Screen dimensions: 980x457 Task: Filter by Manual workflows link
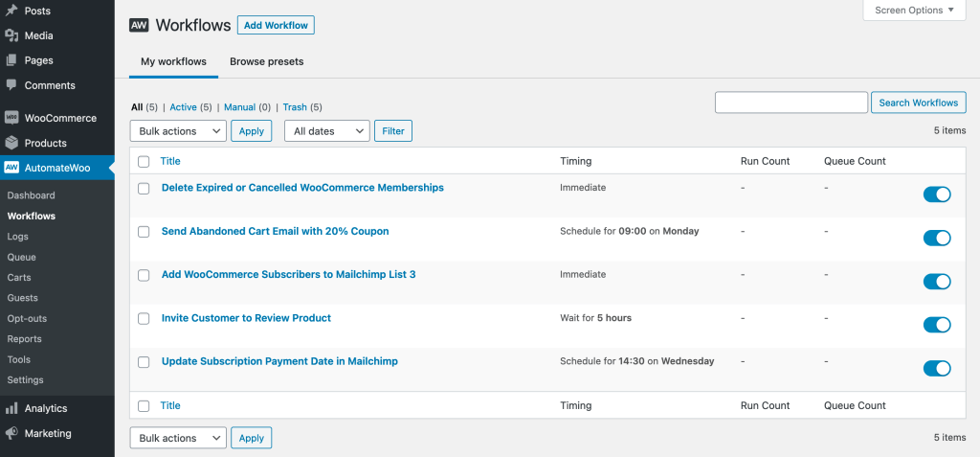pyautogui.click(x=239, y=107)
